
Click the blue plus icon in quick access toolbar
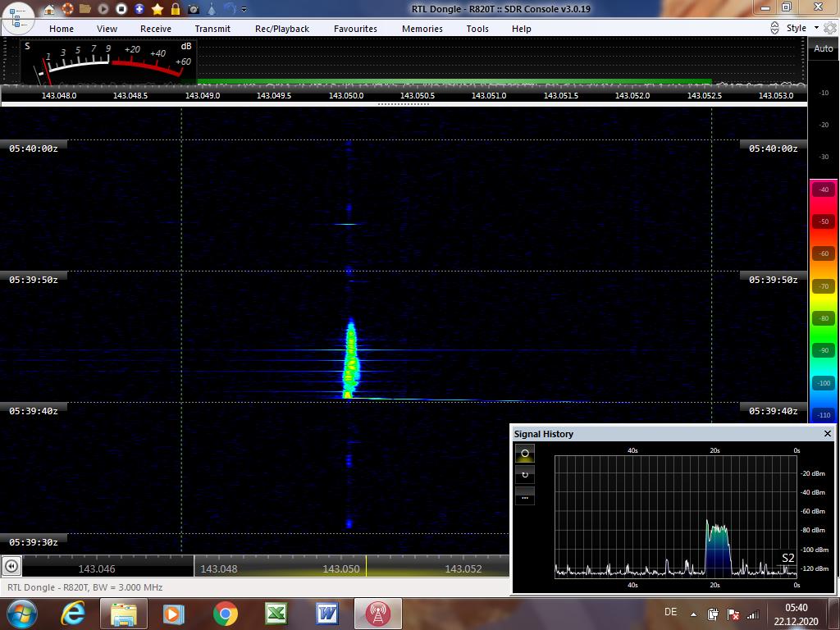pos(139,9)
